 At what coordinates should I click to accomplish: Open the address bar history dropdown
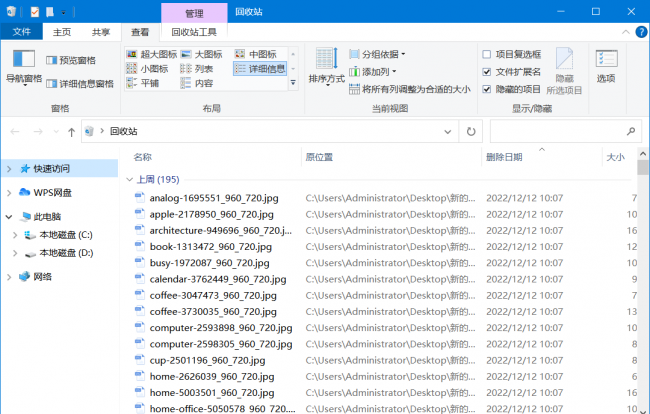pyautogui.click(x=448, y=132)
